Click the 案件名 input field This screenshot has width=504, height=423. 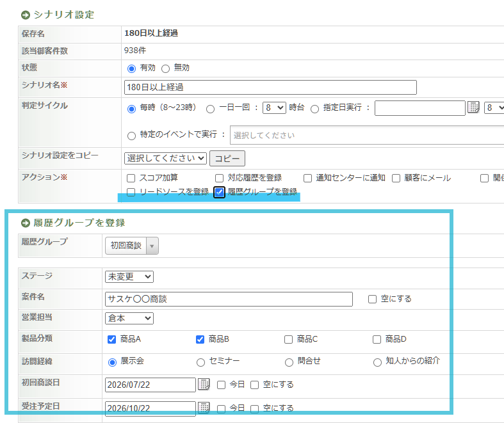[229, 299]
